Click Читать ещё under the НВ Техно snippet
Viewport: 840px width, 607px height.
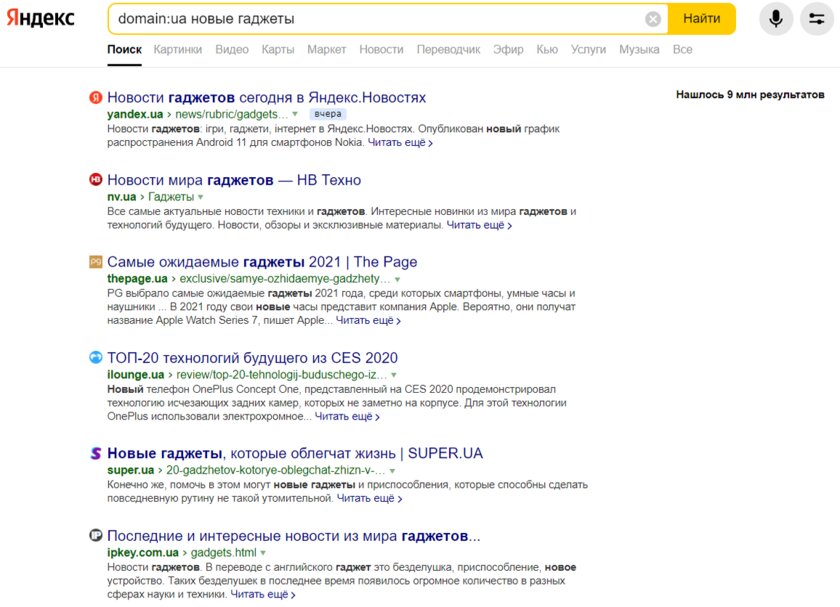tap(479, 225)
